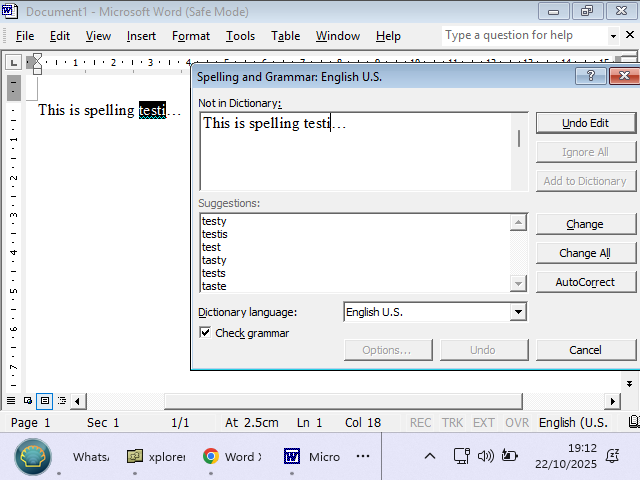Click the Change All button

point(585,253)
